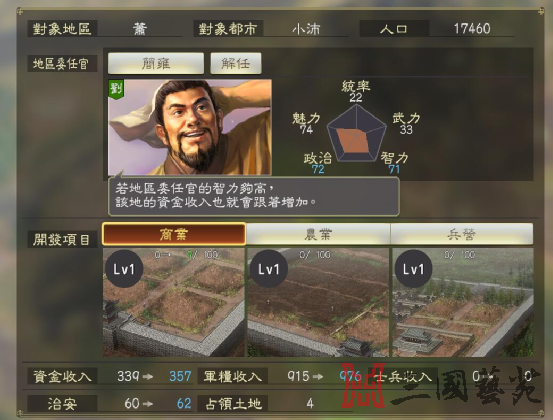The height and width of the screenshot is (420, 553).
Task: Select the 商業 development tab
Action: pos(174,234)
